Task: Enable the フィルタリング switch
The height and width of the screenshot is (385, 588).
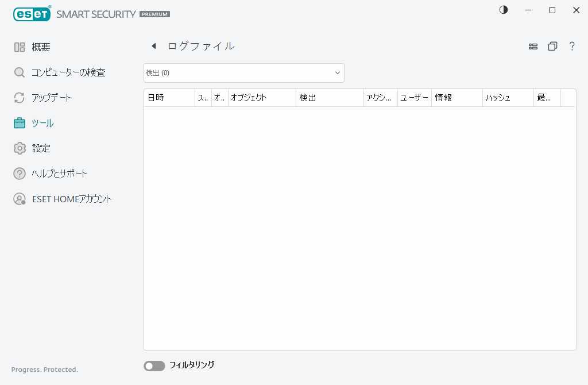Action: point(154,365)
